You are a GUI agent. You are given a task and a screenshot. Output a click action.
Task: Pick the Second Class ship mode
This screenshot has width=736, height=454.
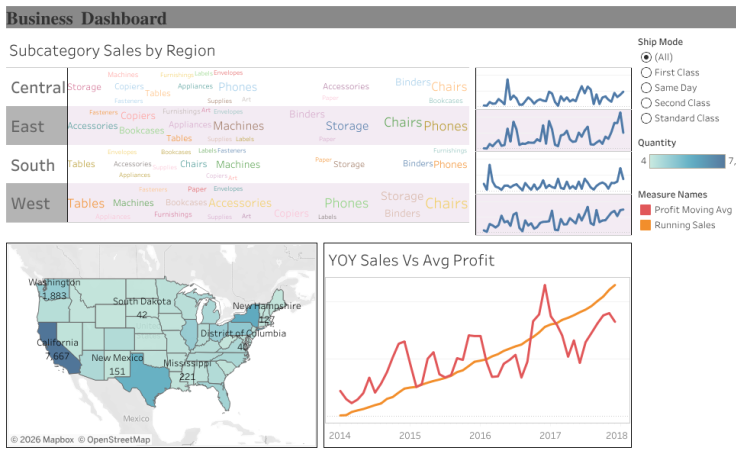(645, 102)
